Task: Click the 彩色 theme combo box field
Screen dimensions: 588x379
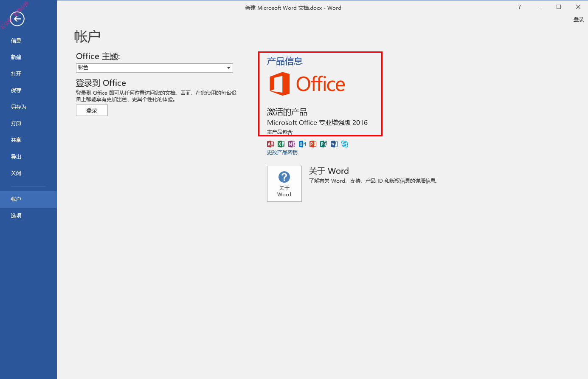Action: coord(154,68)
